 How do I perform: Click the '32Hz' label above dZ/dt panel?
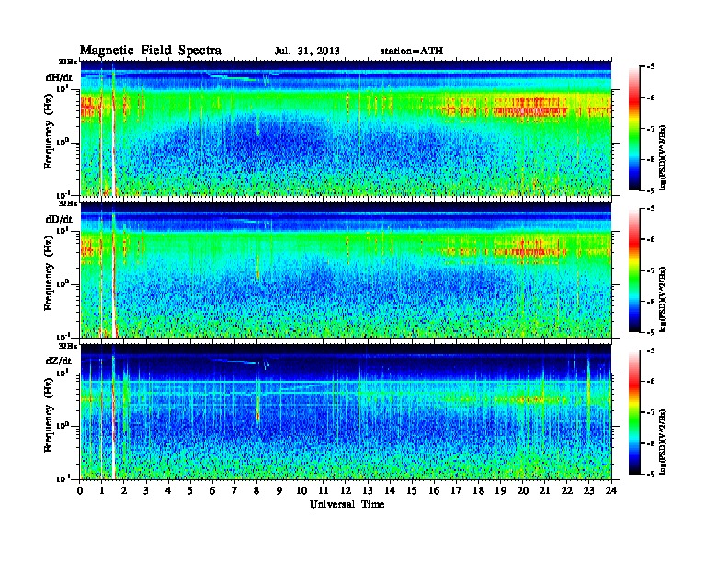click(x=68, y=346)
